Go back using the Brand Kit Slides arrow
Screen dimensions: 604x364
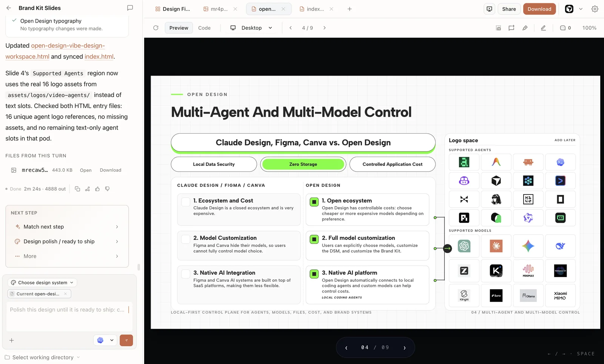(x=9, y=8)
